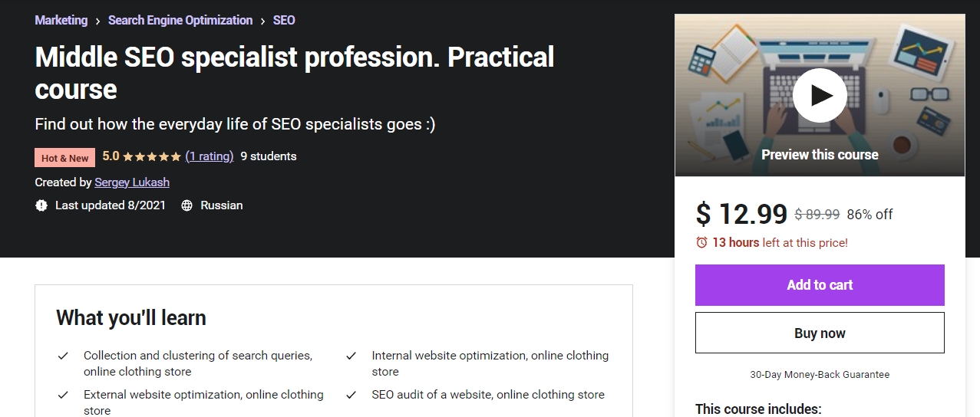The width and height of the screenshot is (980, 417).
Task: Click the alarm clock icon beside 13 hours
Action: tap(701, 242)
